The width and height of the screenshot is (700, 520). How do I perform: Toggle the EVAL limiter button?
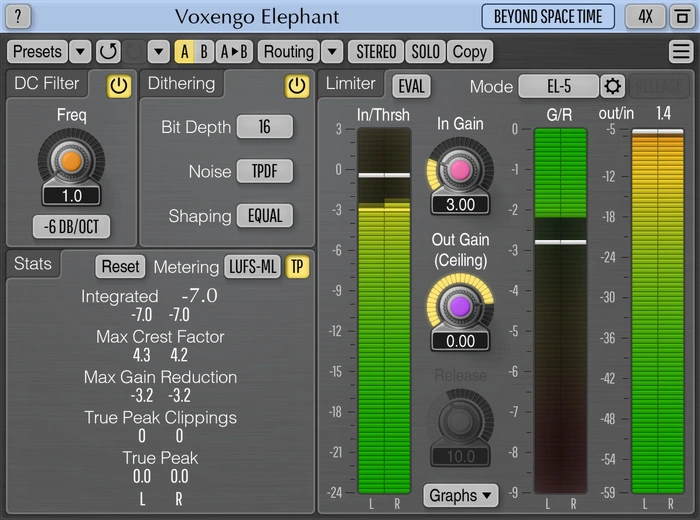[x=411, y=86]
